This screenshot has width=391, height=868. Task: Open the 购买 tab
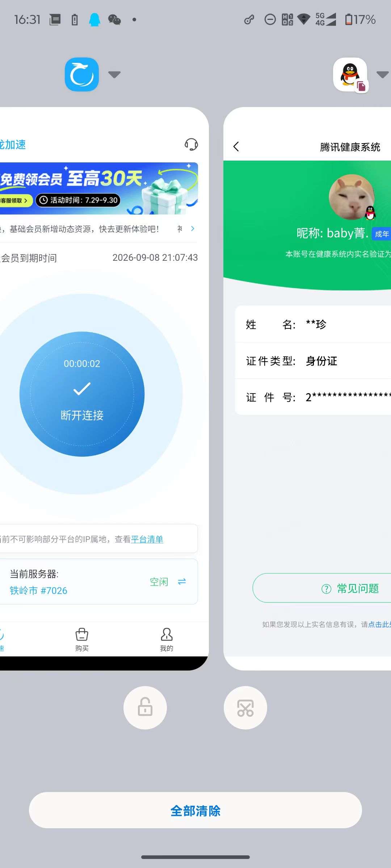(x=82, y=639)
